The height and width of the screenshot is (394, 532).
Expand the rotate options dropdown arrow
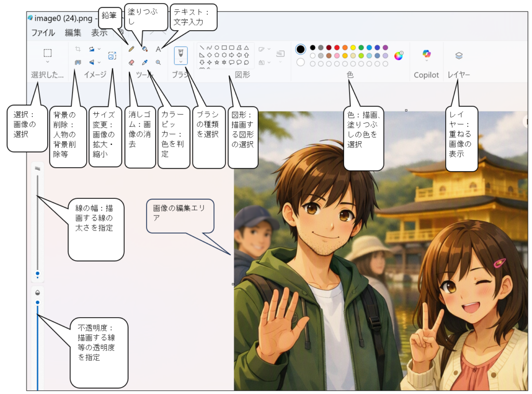pyautogui.click(x=99, y=49)
